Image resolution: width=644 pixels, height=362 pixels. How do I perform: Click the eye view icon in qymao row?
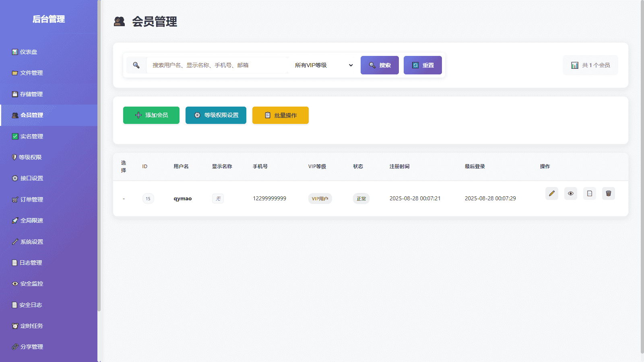570,193
